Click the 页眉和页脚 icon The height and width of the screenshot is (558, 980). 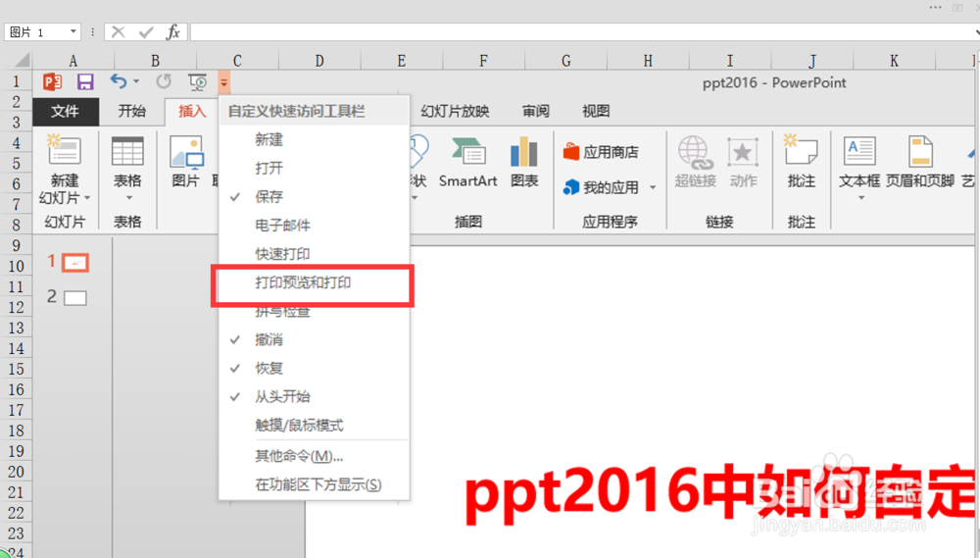920,151
